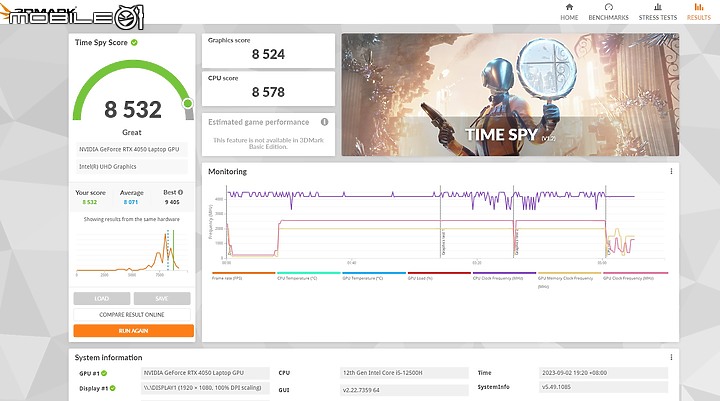Screen dimensions: 720x401
Task: Click the Time field showing 2023-09-02
Action: (603, 373)
